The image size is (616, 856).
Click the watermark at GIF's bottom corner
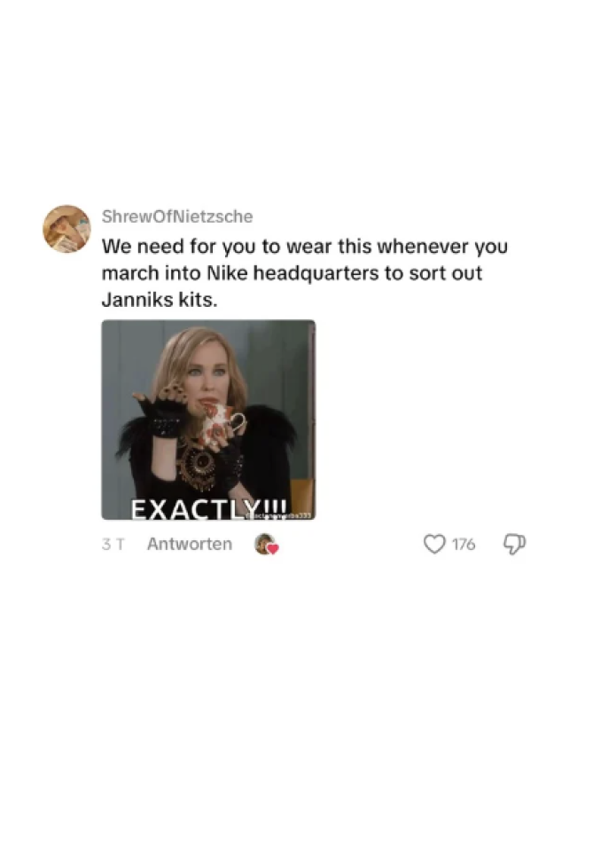[x=279, y=516]
